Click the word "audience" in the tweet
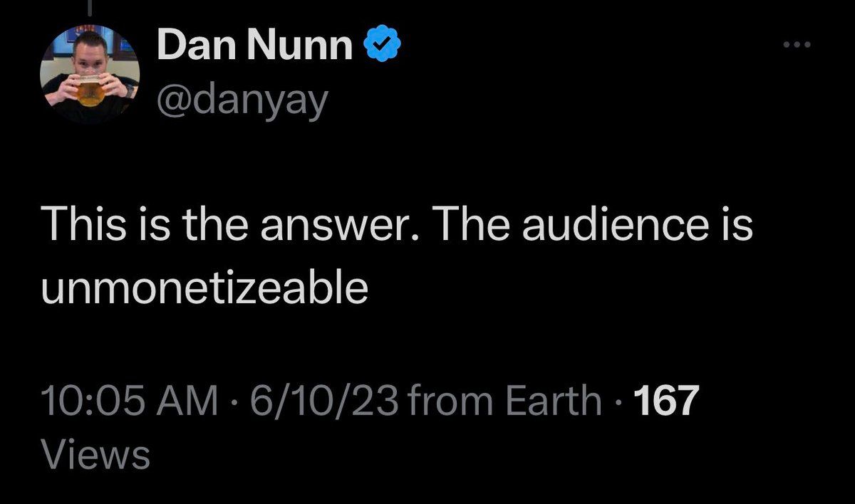Screen dimensions: 855x504 click(596, 228)
